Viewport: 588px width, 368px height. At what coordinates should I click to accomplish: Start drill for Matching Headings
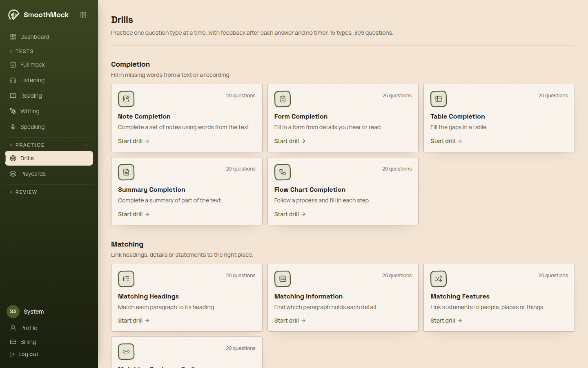(134, 321)
